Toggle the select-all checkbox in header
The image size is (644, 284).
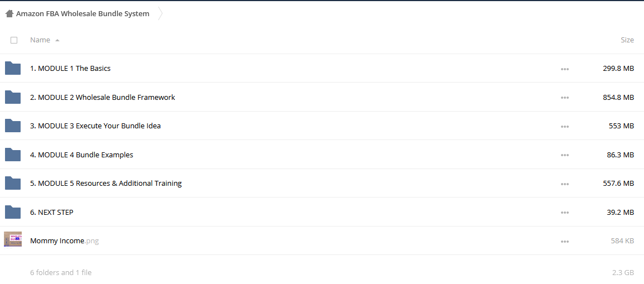(14, 40)
